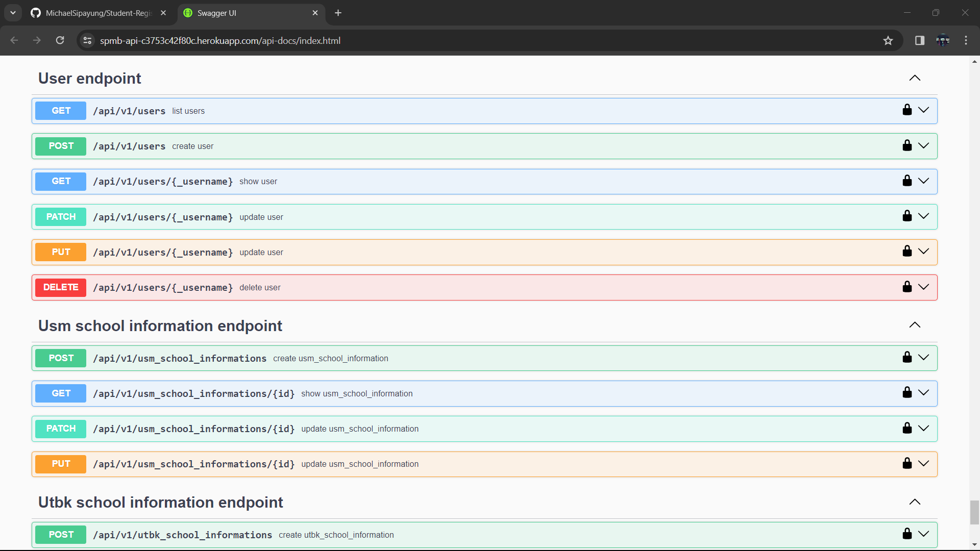This screenshot has width=980, height=551.
Task: Click the scrollbar down arrow
Action: click(974, 545)
